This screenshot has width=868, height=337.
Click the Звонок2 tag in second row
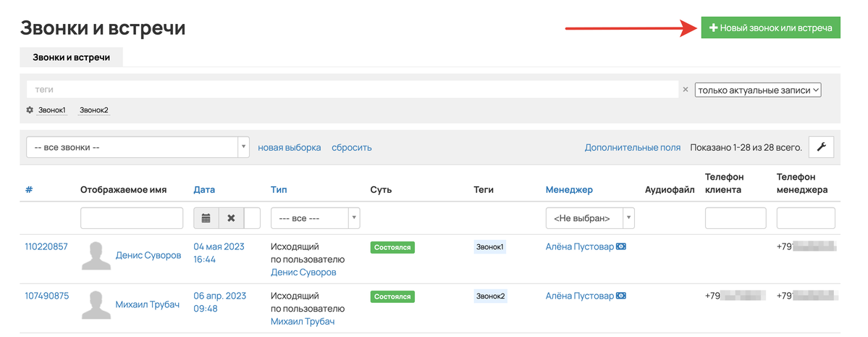[490, 296]
